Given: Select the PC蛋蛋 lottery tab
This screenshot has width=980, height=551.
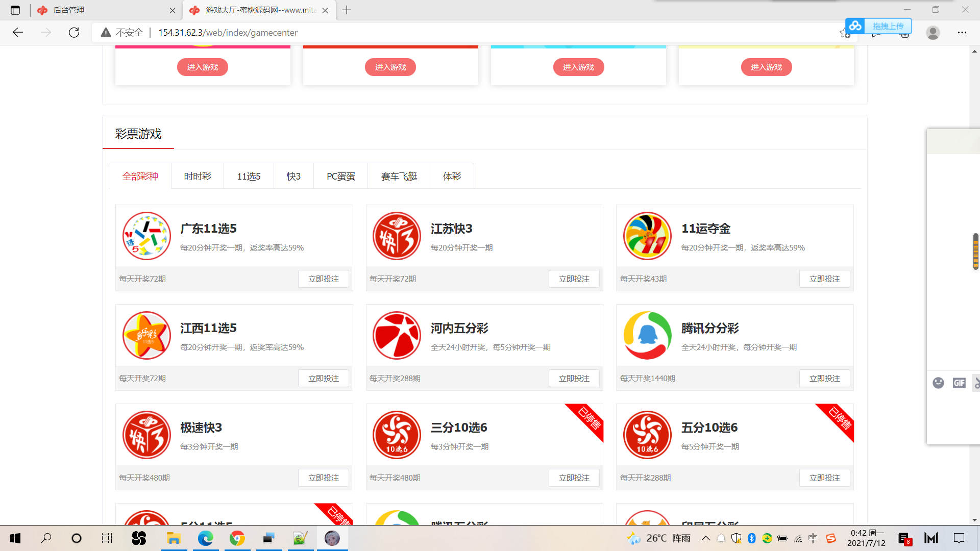Looking at the screenshot, I should [x=340, y=176].
